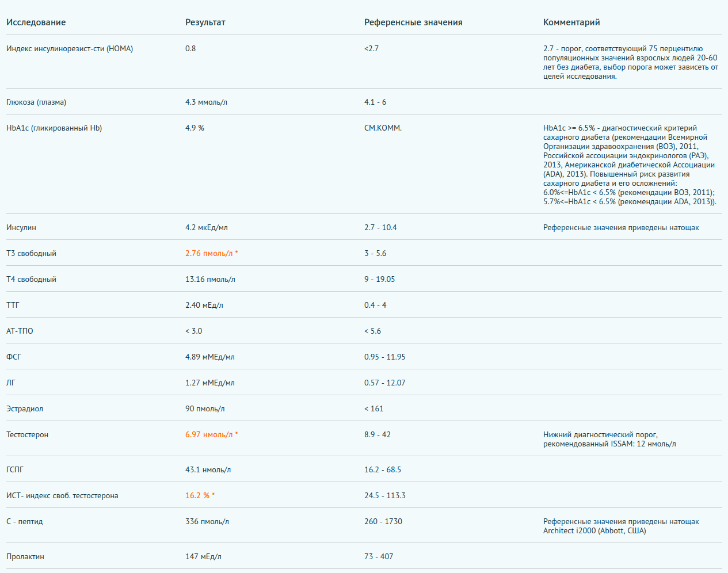Click HOMA result value 0.8
This screenshot has width=728, height=573.
pyautogui.click(x=190, y=49)
